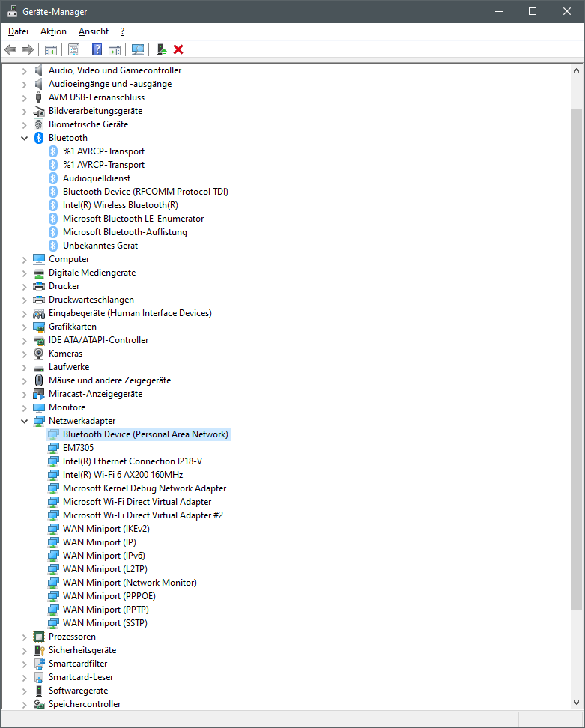Scan for hardware changes icon

[x=137, y=49]
